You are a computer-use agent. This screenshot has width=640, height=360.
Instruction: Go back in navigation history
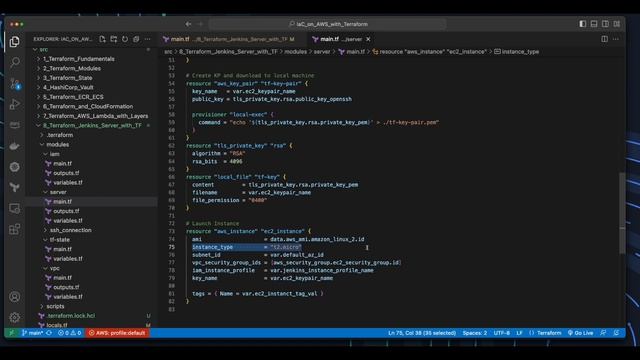click(188, 24)
